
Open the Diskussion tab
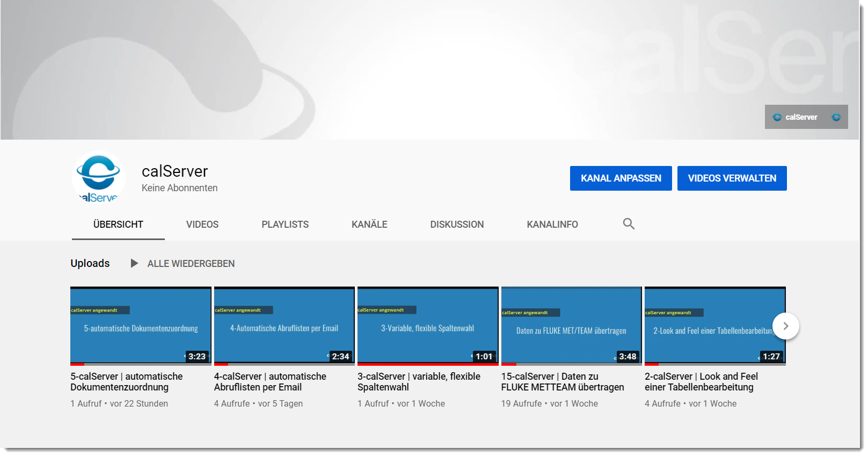457,225
